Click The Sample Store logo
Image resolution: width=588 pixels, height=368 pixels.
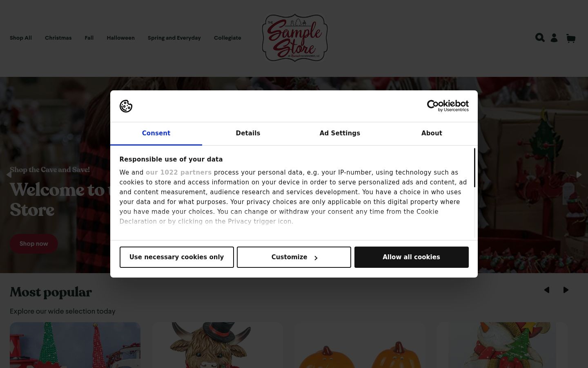(x=295, y=38)
